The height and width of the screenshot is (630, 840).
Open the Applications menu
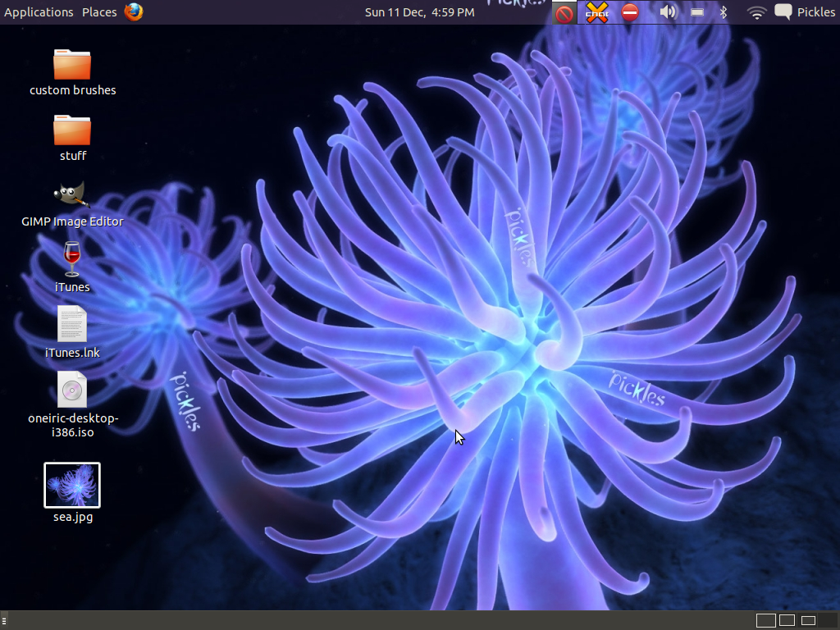coord(39,11)
